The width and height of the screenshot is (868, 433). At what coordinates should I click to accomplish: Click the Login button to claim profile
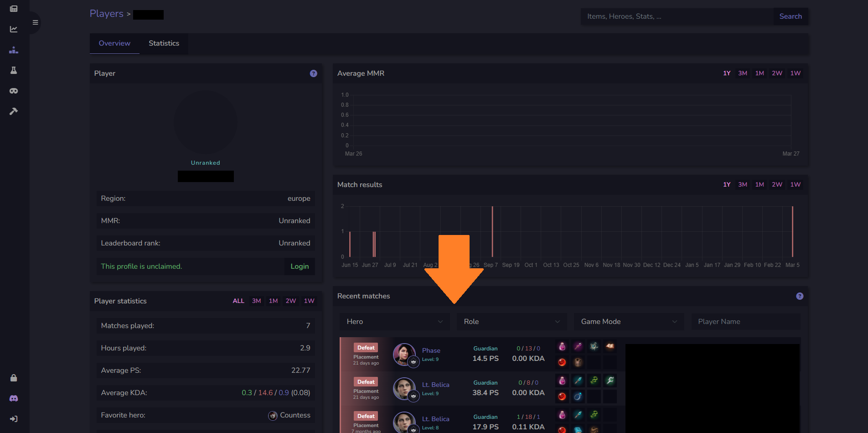click(300, 266)
